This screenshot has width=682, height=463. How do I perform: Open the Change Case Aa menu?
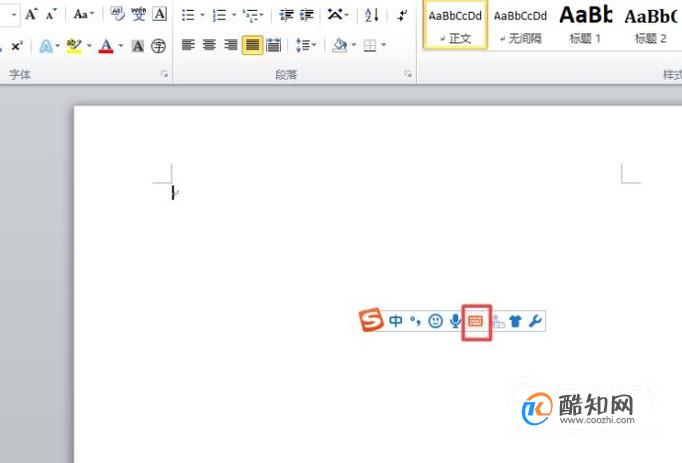(83, 15)
